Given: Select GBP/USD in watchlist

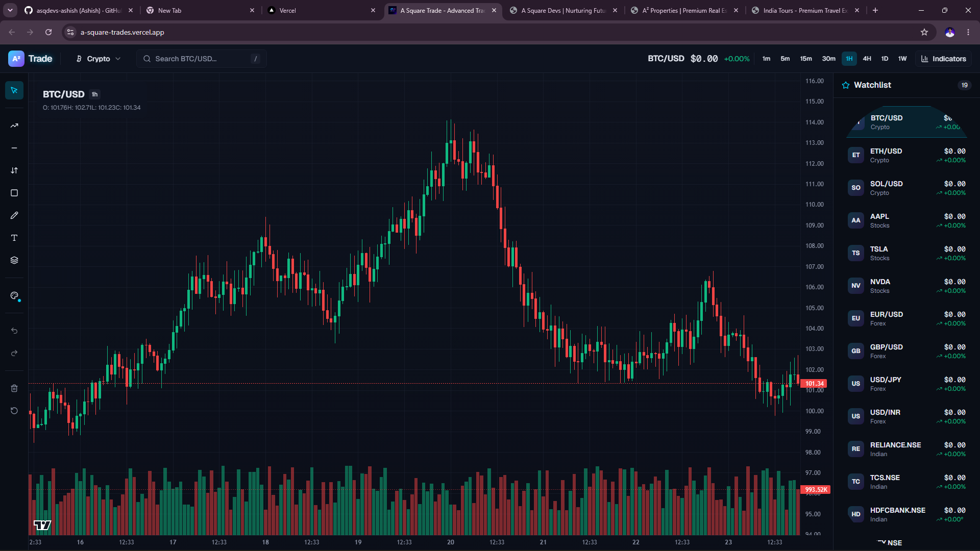Looking at the screenshot, I should tap(906, 351).
